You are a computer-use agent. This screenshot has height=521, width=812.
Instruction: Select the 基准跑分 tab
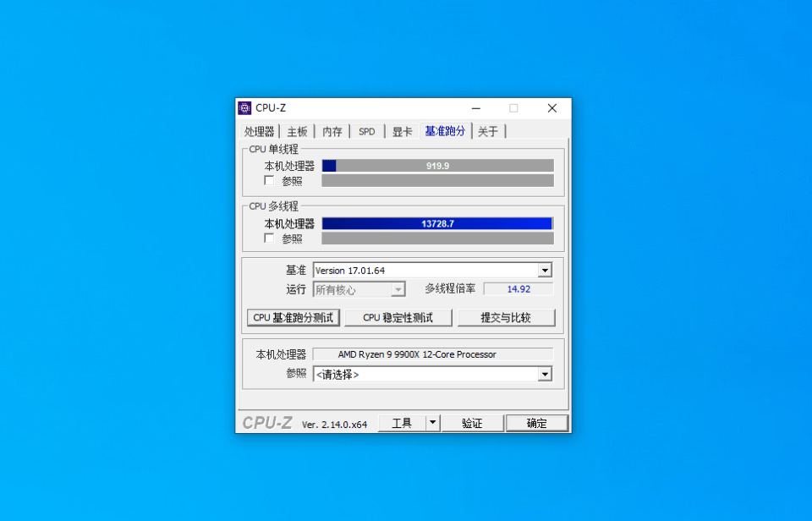445,131
